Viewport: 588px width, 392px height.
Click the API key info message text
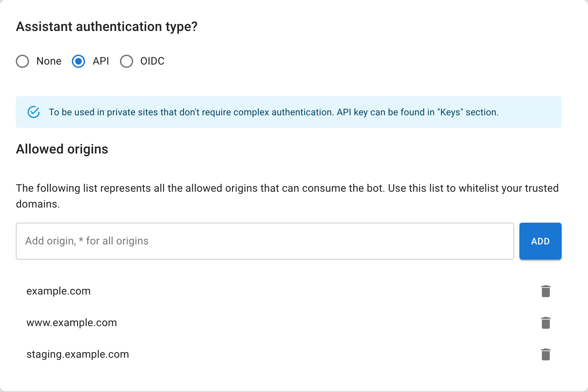tap(274, 112)
